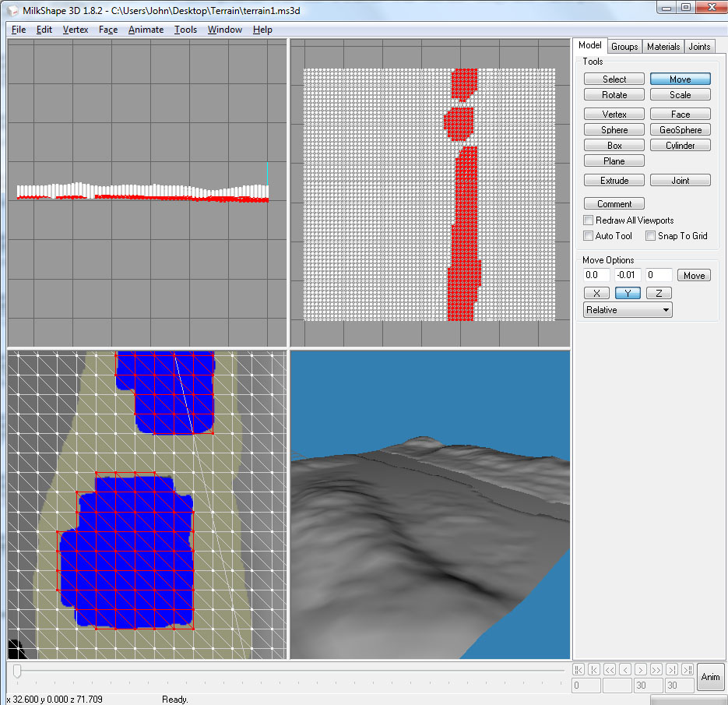Click the X offset field showing 0.0
Viewport: 728px width, 705px height.
coord(596,275)
